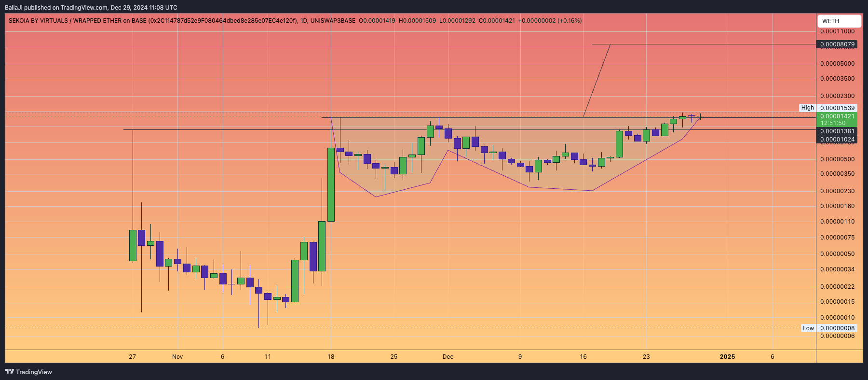868x380 pixels.
Task: Click the Nov label on time axis
Action: [177, 357]
